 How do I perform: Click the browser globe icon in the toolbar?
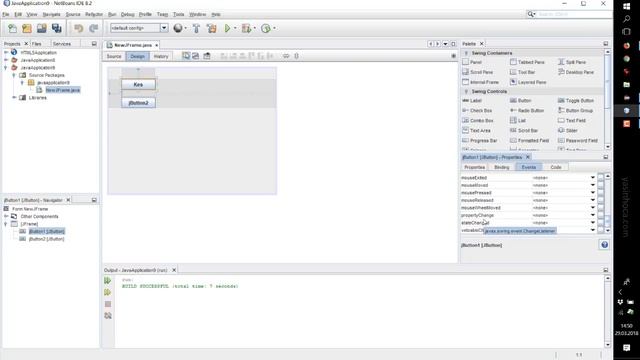(178, 28)
